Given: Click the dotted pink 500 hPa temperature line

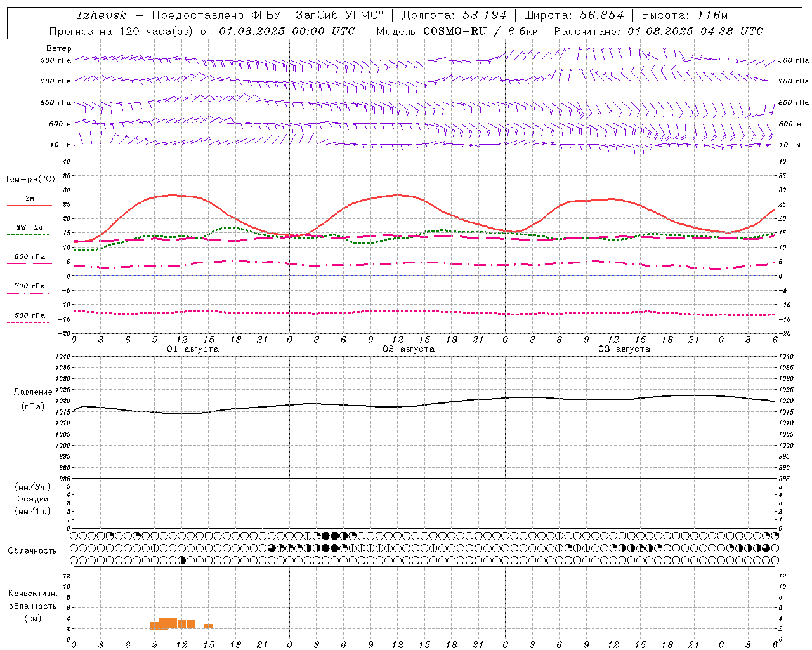Looking at the screenshot, I should (x=424, y=312).
